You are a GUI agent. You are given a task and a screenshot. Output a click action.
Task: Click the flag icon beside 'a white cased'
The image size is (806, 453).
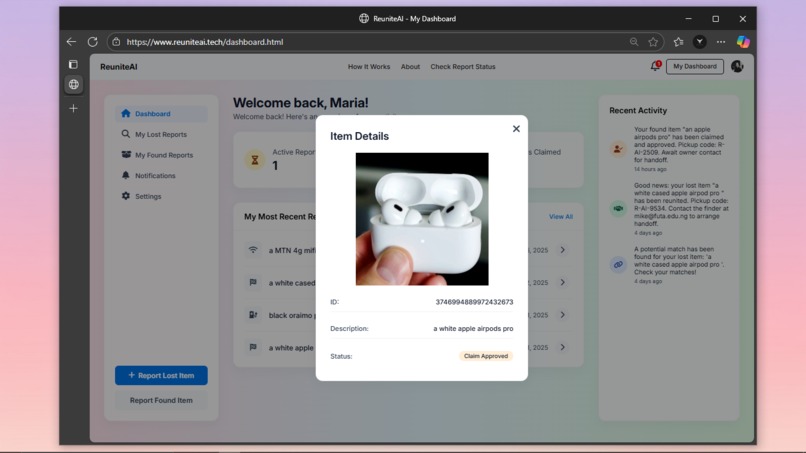coord(253,282)
